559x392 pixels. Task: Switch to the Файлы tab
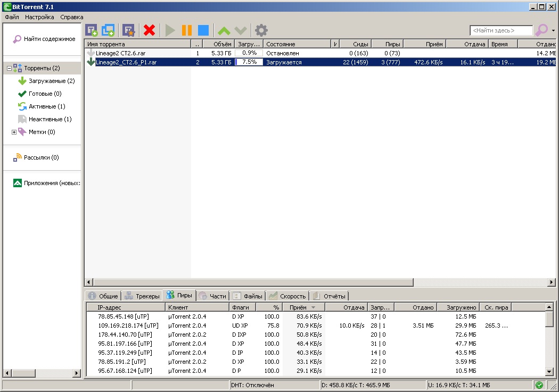pyautogui.click(x=248, y=296)
